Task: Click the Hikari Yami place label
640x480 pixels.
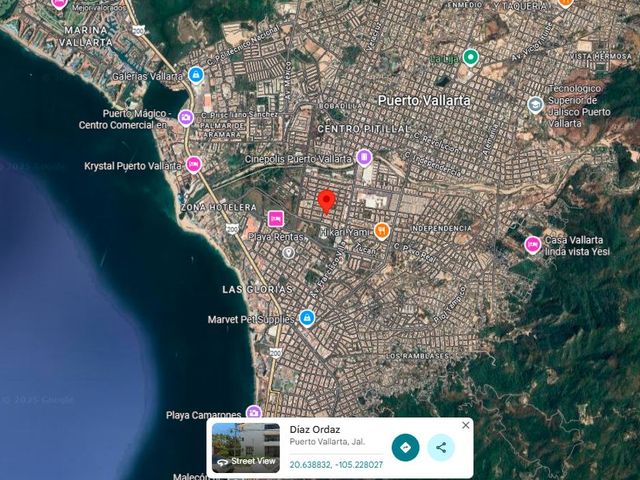Action: (345, 232)
